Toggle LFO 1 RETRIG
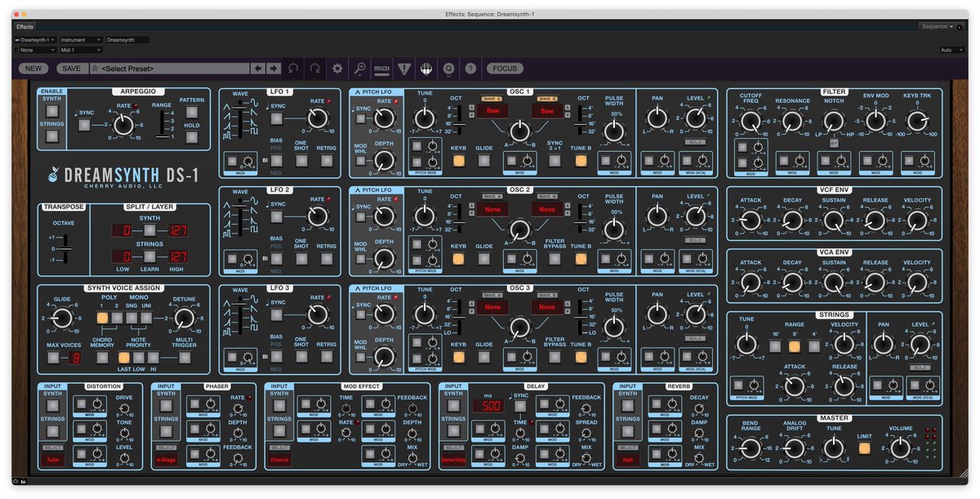 tap(326, 161)
